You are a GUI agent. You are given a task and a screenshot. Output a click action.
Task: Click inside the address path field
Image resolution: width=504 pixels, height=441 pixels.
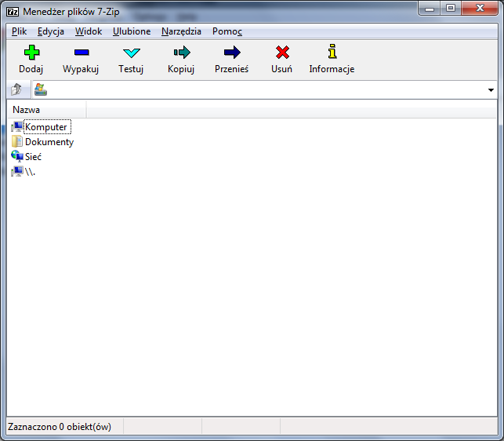(267, 89)
